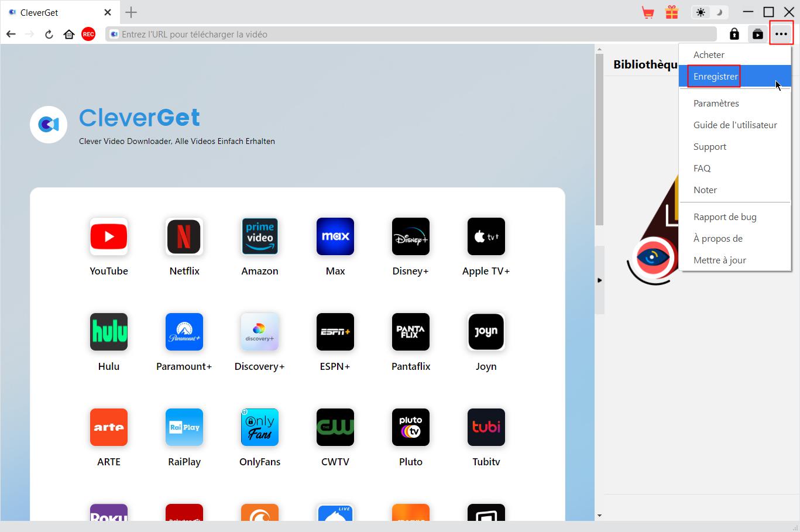Navigate back with the left arrow

11,35
